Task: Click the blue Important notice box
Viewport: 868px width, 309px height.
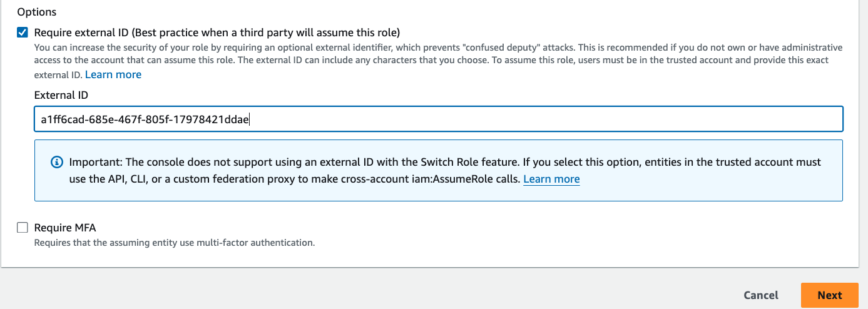Action: coord(439,170)
